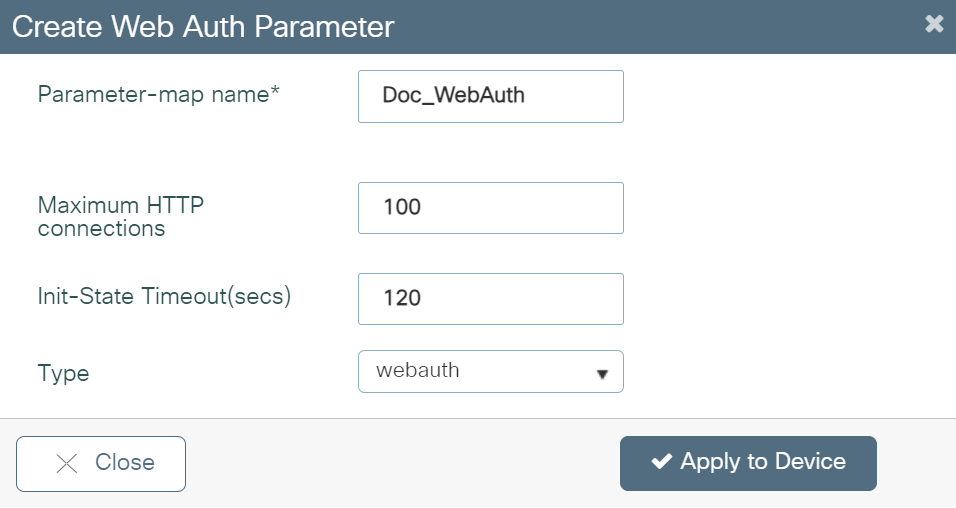Focus the Init-State Timeout input box

pyautogui.click(x=490, y=299)
